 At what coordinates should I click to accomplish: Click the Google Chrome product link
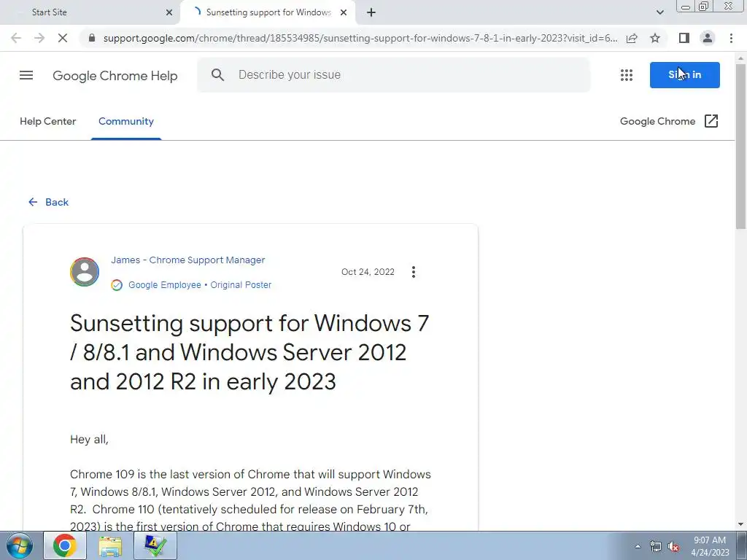(x=657, y=121)
